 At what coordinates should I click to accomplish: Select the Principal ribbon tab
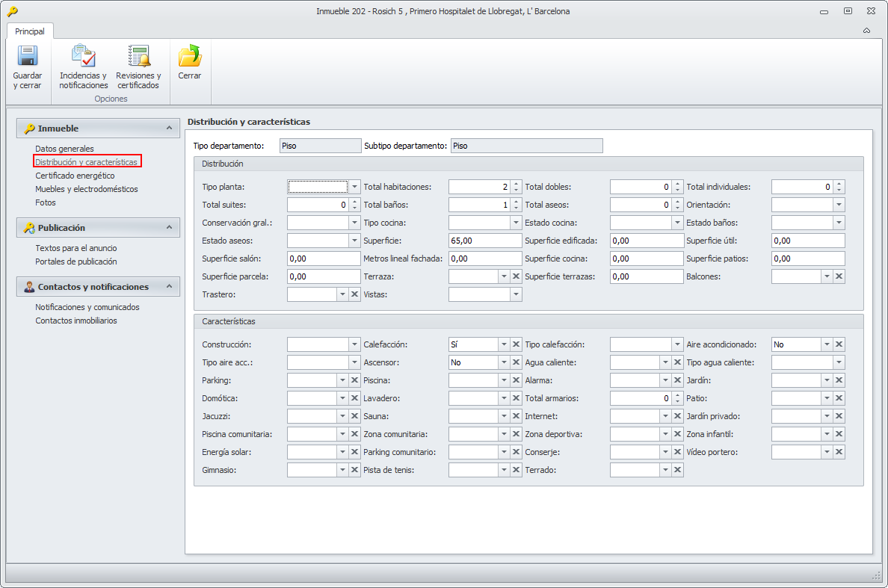coord(30,31)
